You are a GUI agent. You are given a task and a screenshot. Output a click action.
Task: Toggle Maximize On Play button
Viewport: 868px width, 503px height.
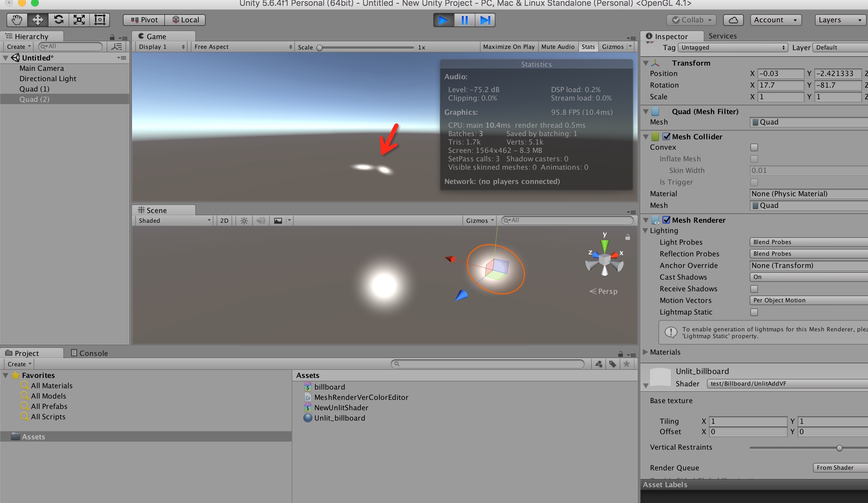(508, 47)
